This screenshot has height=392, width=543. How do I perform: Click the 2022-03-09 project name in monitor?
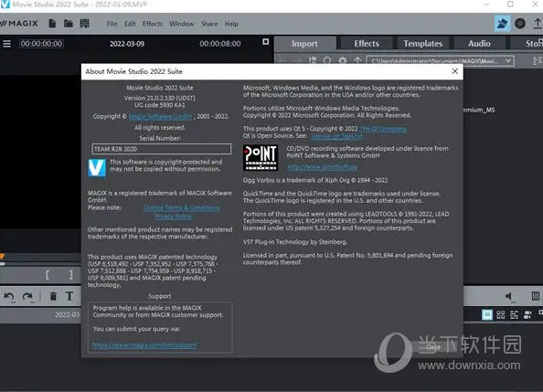click(127, 44)
